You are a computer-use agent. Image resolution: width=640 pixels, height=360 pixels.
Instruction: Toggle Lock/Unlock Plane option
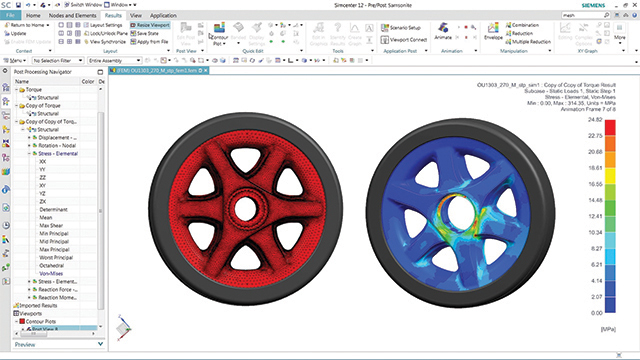click(x=105, y=33)
